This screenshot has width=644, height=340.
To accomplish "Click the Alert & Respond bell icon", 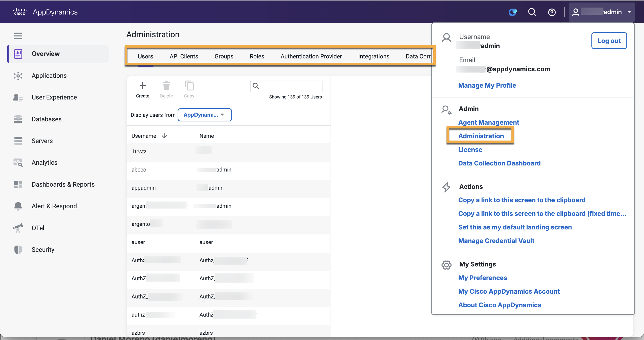I will pyautogui.click(x=18, y=206).
